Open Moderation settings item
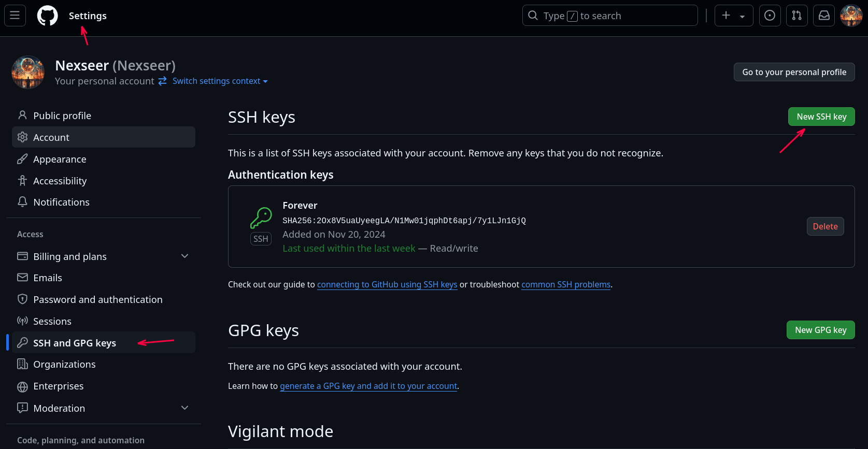868x449 pixels. pos(104,408)
